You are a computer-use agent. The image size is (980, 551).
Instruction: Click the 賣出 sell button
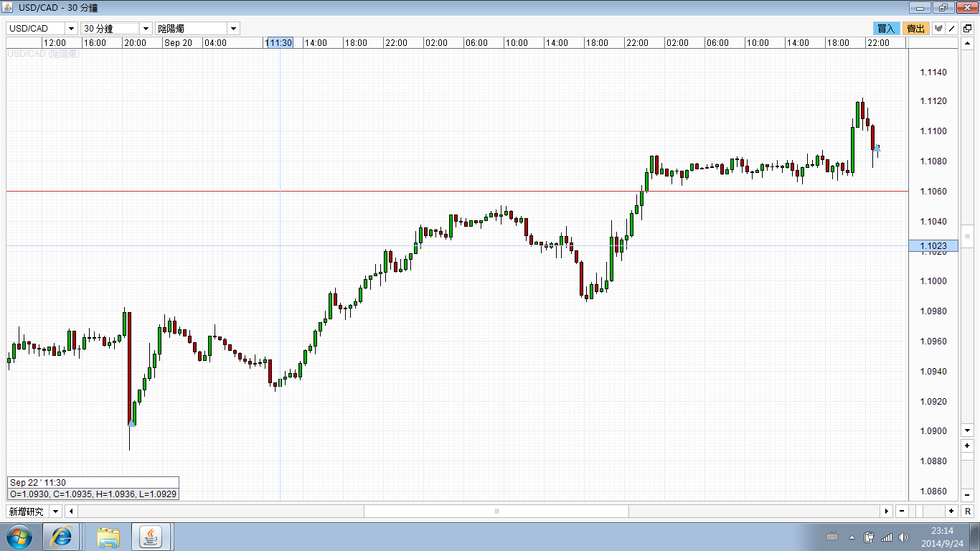[916, 29]
